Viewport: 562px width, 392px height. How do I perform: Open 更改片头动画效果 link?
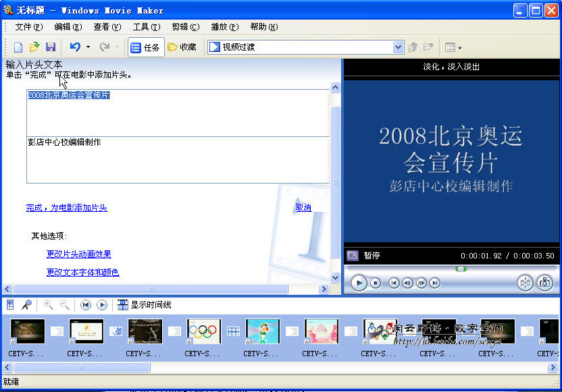pyautogui.click(x=79, y=254)
